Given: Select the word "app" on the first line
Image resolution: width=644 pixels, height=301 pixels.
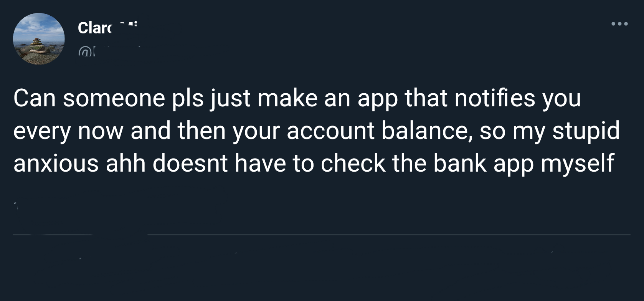Looking at the screenshot, I should point(377,99).
